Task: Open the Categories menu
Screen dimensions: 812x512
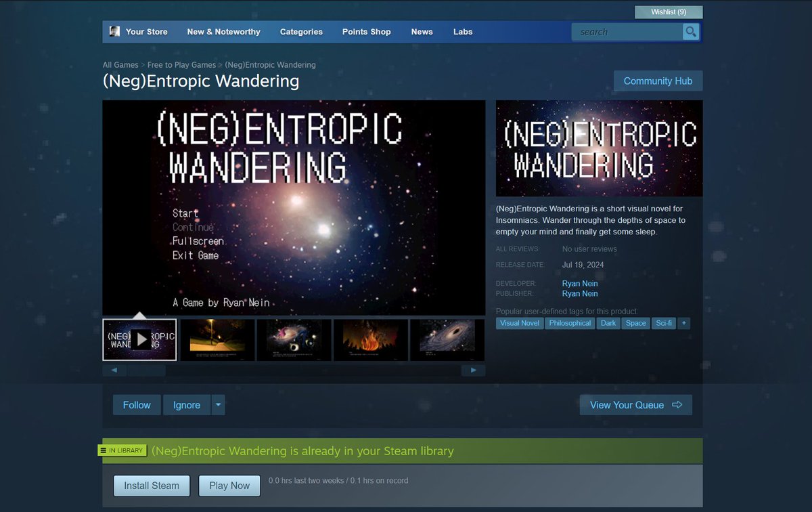Action: (301, 32)
